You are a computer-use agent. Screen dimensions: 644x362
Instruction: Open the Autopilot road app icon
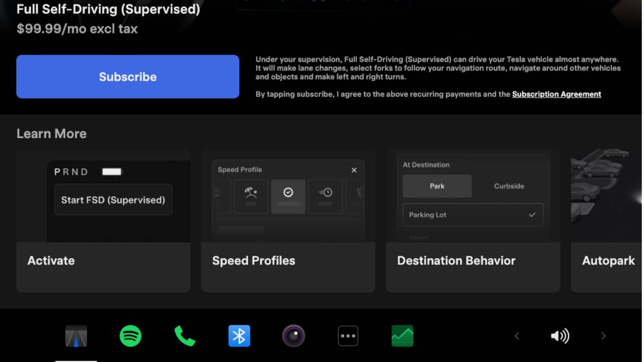click(76, 336)
